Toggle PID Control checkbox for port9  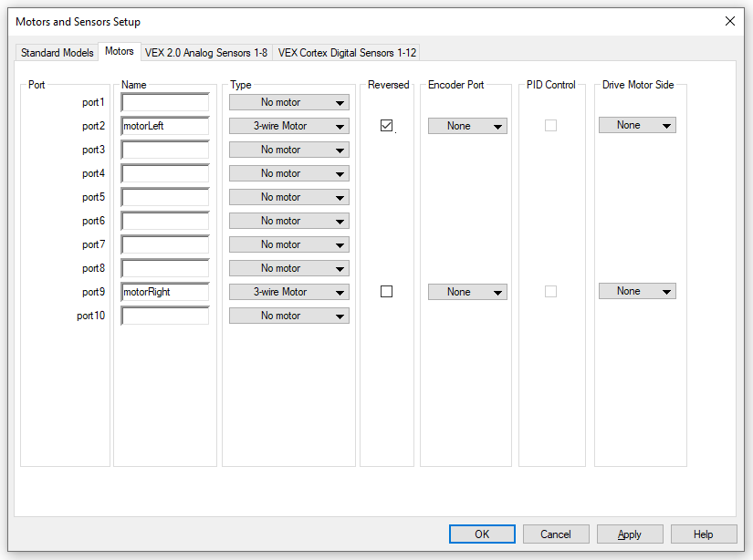550,292
